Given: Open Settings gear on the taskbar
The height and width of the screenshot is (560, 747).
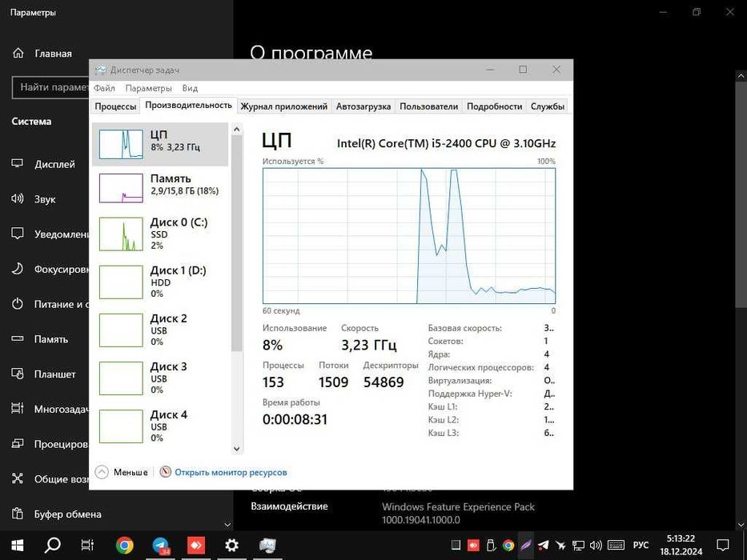Looking at the screenshot, I should click(x=231, y=546).
